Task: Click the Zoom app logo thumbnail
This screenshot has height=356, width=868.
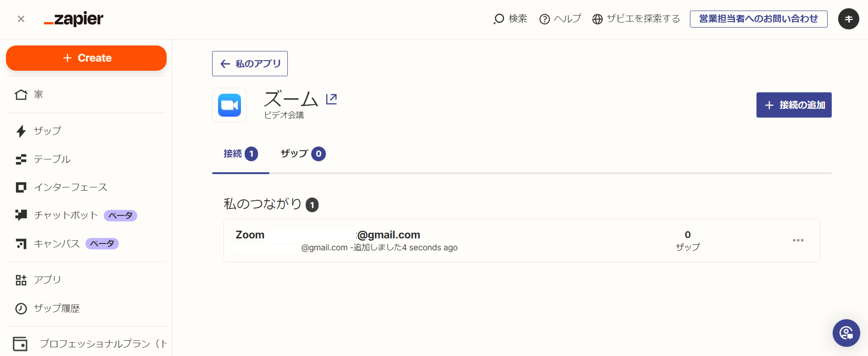Action: (x=230, y=105)
